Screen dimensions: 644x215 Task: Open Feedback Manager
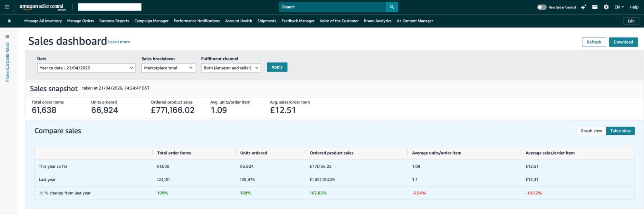click(x=298, y=21)
